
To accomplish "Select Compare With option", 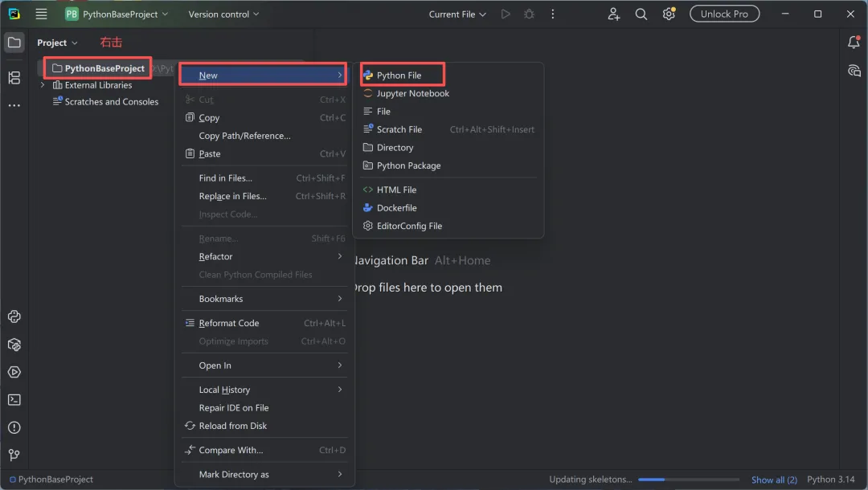I will [264, 450].
